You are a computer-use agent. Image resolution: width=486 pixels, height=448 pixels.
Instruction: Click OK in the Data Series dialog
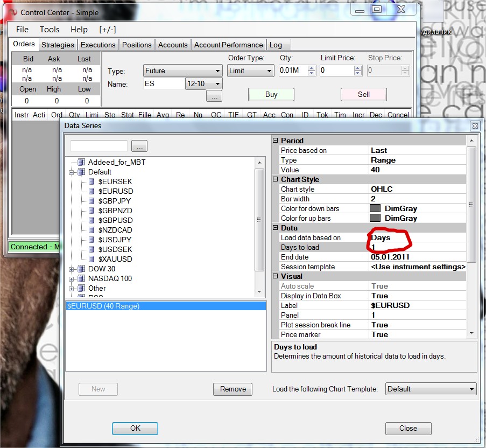(x=135, y=429)
